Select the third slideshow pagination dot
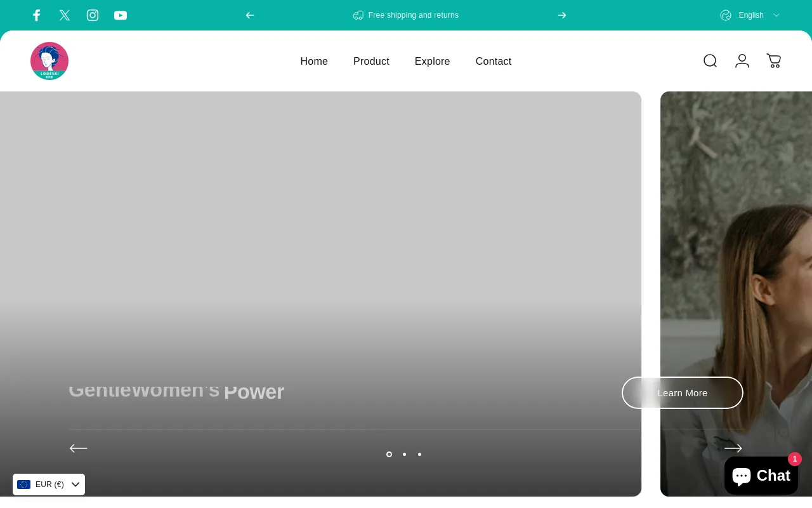 [x=419, y=454]
